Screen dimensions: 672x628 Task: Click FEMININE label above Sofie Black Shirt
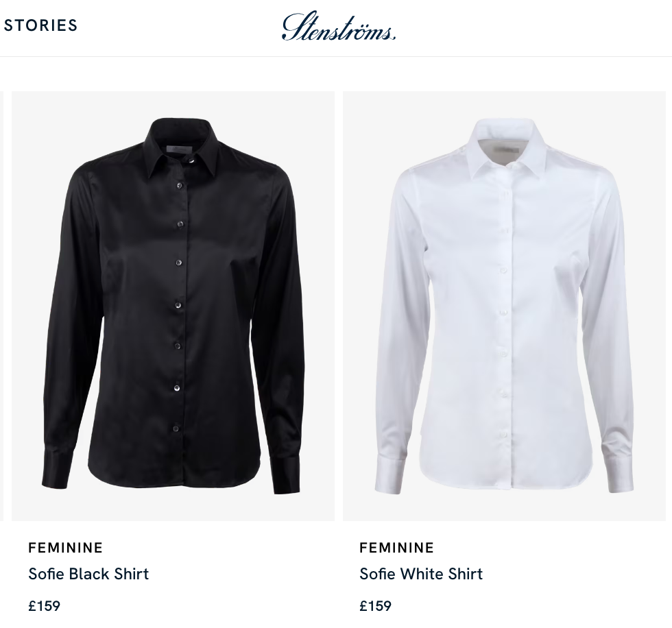[66, 548]
